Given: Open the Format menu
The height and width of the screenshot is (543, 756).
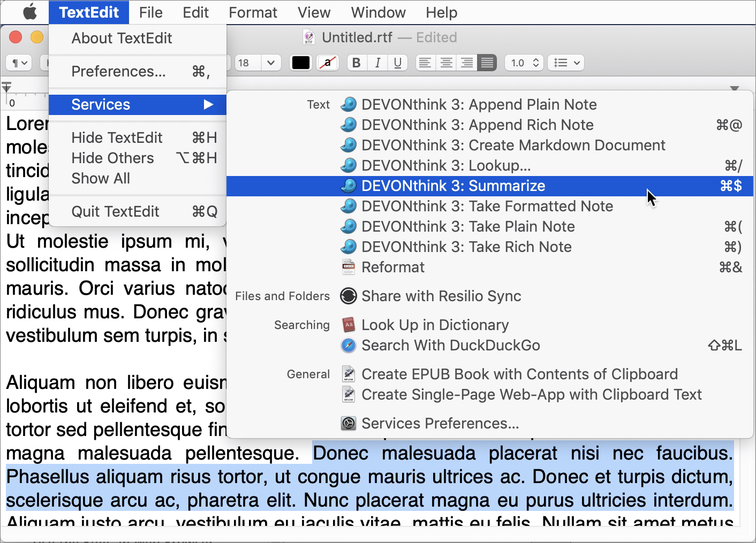Looking at the screenshot, I should pyautogui.click(x=253, y=12).
